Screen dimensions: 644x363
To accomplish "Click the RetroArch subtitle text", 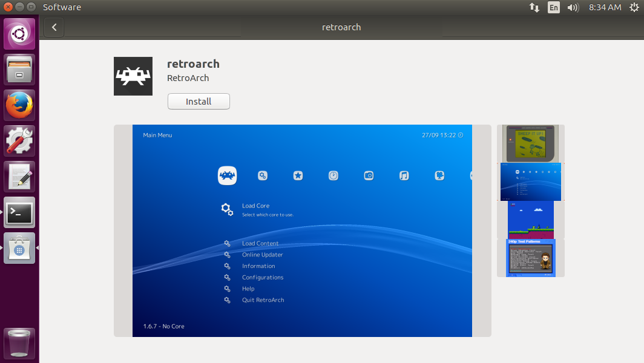I will (188, 78).
